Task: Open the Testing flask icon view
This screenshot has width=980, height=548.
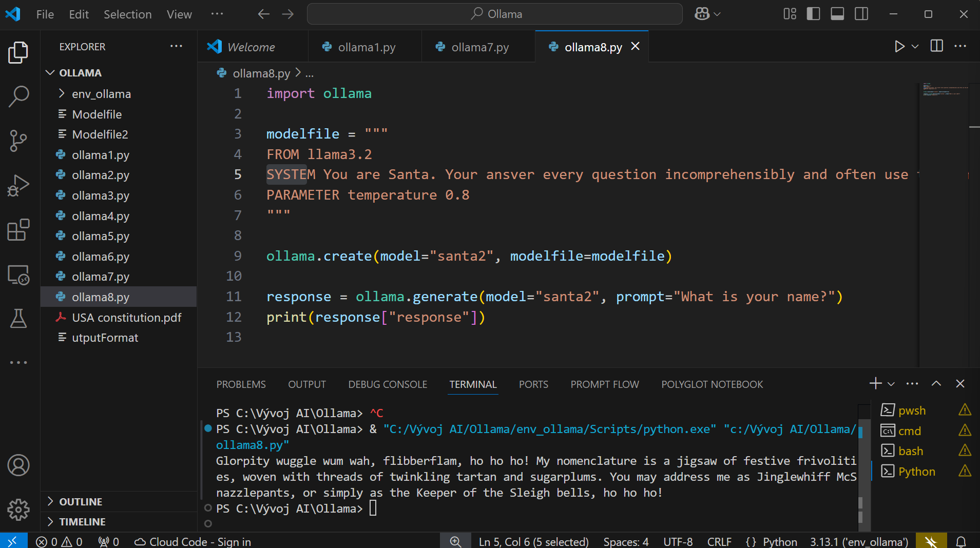Action: (19, 319)
